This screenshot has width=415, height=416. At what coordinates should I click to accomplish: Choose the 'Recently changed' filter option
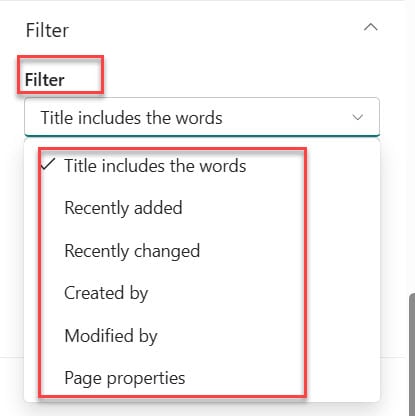202,250
